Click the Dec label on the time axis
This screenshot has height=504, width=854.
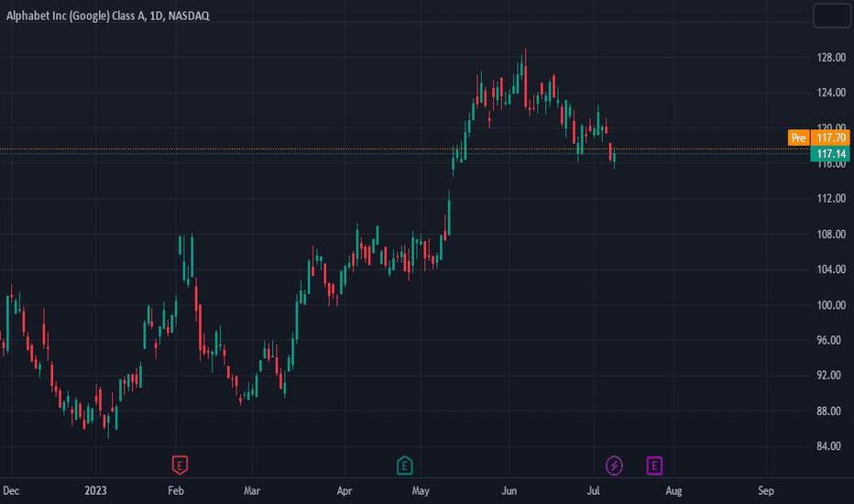click(x=11, y=491)
